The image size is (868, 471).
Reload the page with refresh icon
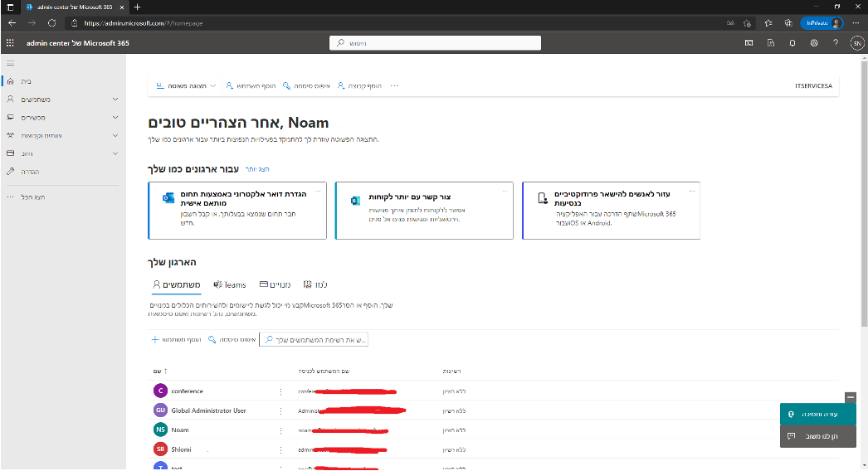(51, 22)
